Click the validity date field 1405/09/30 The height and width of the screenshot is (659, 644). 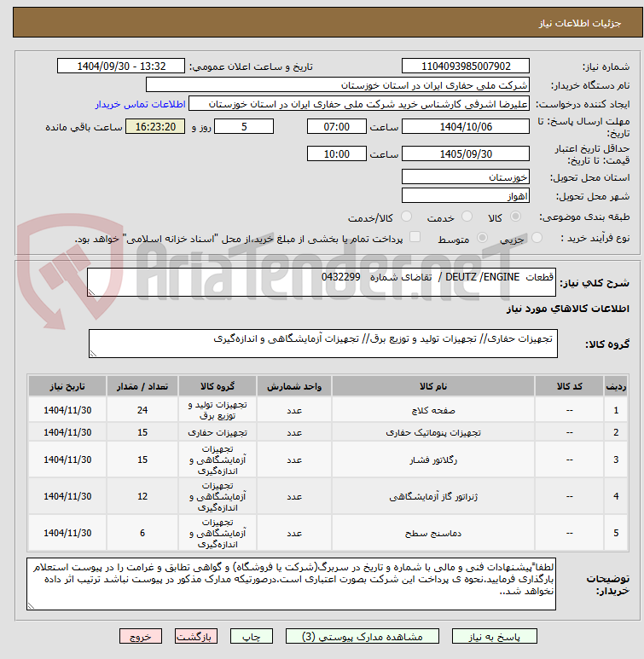pos(465,153)
